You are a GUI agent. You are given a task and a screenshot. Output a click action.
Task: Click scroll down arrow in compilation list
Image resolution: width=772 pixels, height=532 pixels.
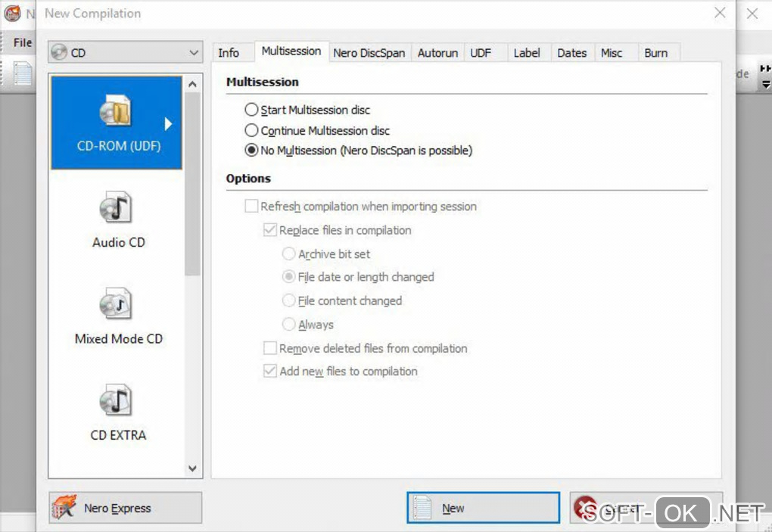point(192,468)
